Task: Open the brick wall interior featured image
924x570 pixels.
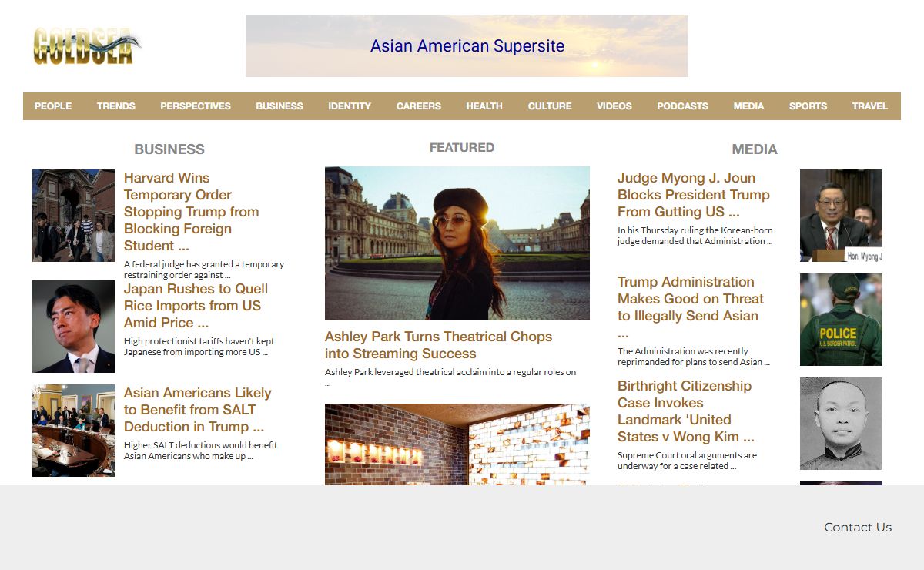Action: click(x=457, y=444)
